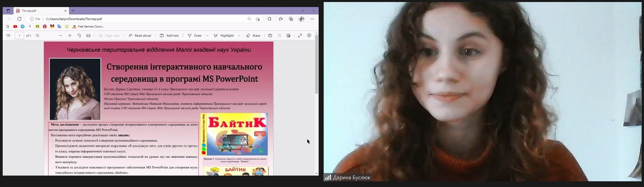
Task: Open the PDF table of contents icon
Action: pos(8,36)
